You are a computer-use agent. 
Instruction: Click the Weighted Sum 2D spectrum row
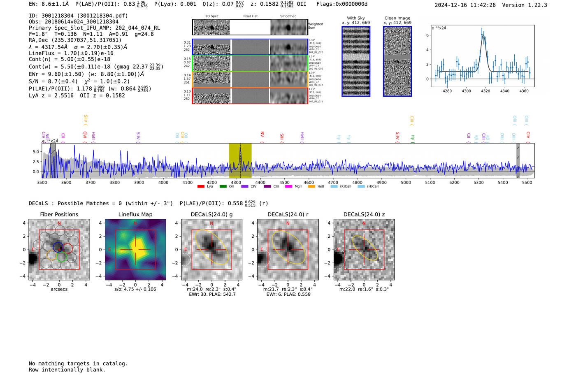250,27
